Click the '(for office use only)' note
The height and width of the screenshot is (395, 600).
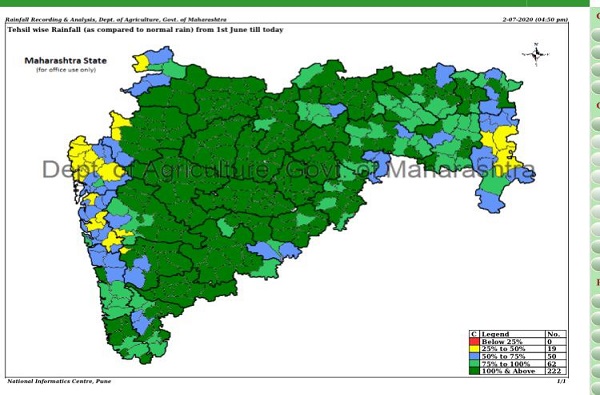[66, 70]
